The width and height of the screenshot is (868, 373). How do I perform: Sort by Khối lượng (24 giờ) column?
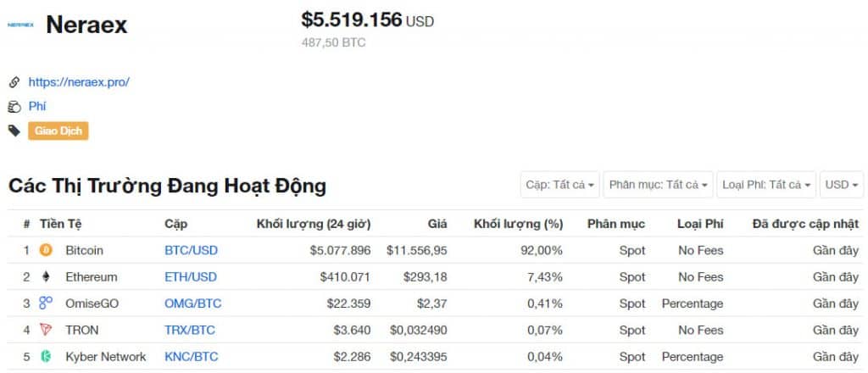(x=313, y=224)
